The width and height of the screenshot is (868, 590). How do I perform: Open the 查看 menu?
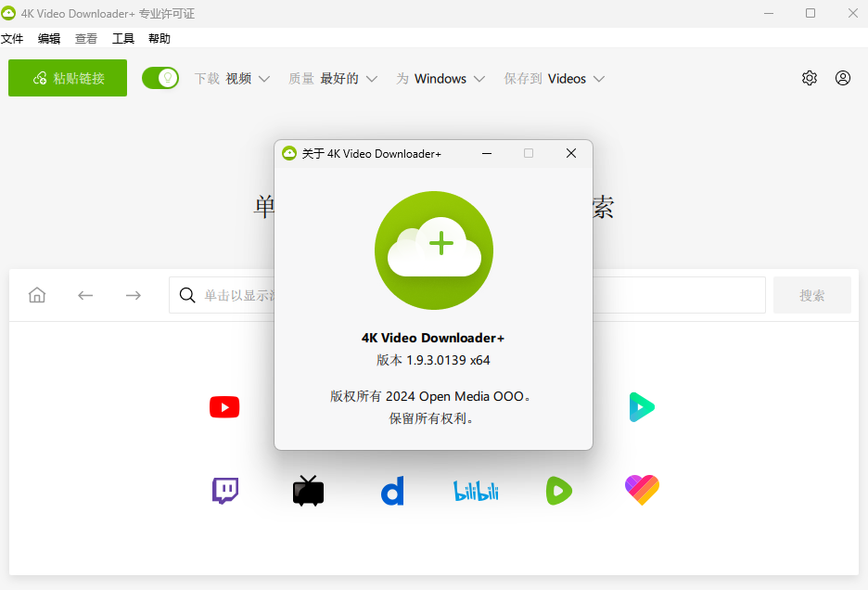pos(86,38)
